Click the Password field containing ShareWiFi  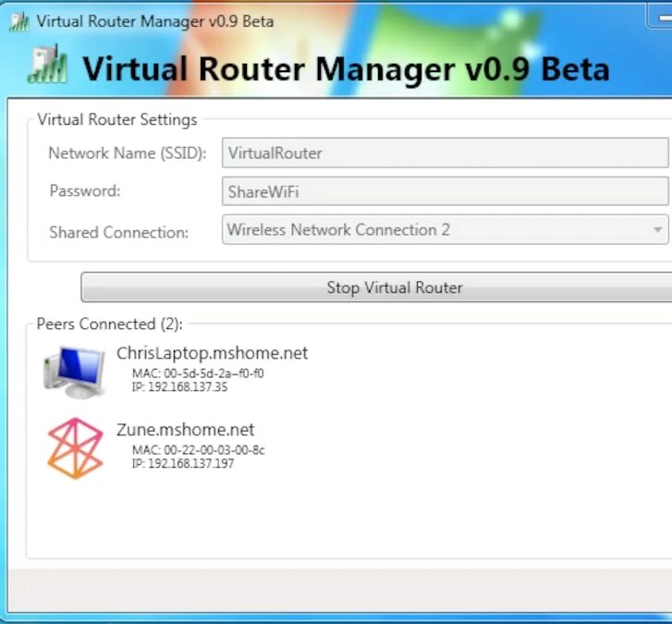coord(445,191)
